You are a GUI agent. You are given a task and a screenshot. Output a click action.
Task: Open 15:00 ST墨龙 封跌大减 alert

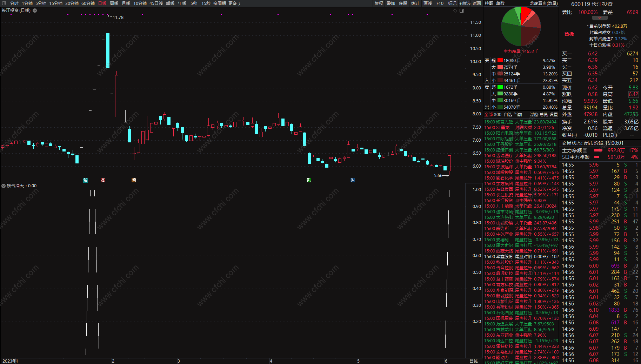point(521,128)
